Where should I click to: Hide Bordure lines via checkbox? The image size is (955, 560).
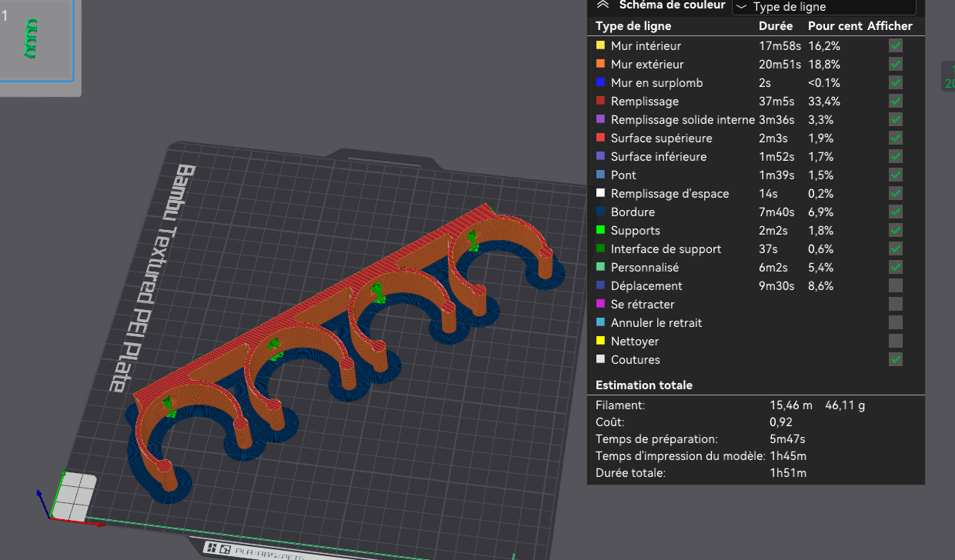(x=895, y=212)
